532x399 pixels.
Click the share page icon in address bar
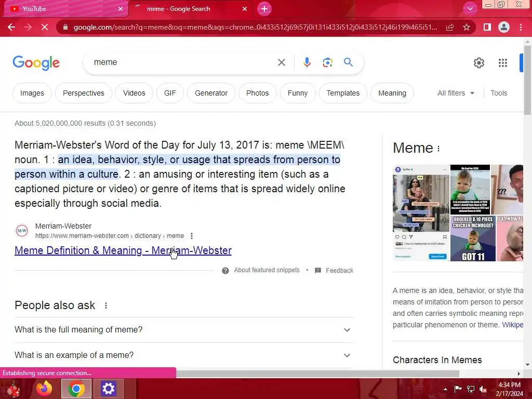450,27
